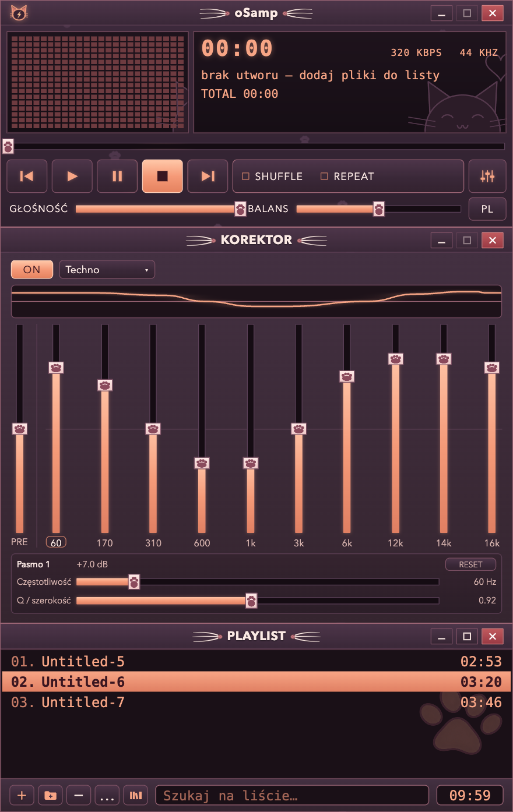The image size is (513, 812).
Task: Click the large 00:00 elapsed time display
Action: [x=237, y=48]
